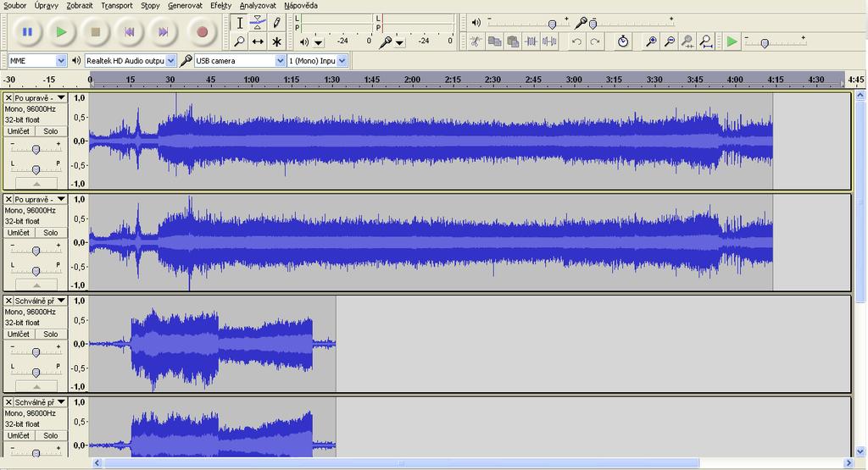This screenshot has height=470, width=868.
Task: Open Sync-Lock clock icon
Action: click(x=623, y=41)
